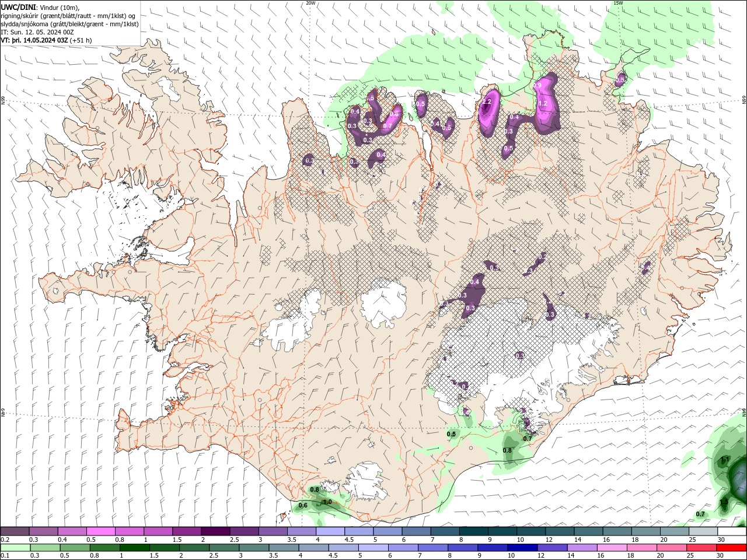This screenshot has width=747, height=560.
Task: Select the dark teal snow swatch starting at 8
Action: pyautogui.click(x=473, y=531)
